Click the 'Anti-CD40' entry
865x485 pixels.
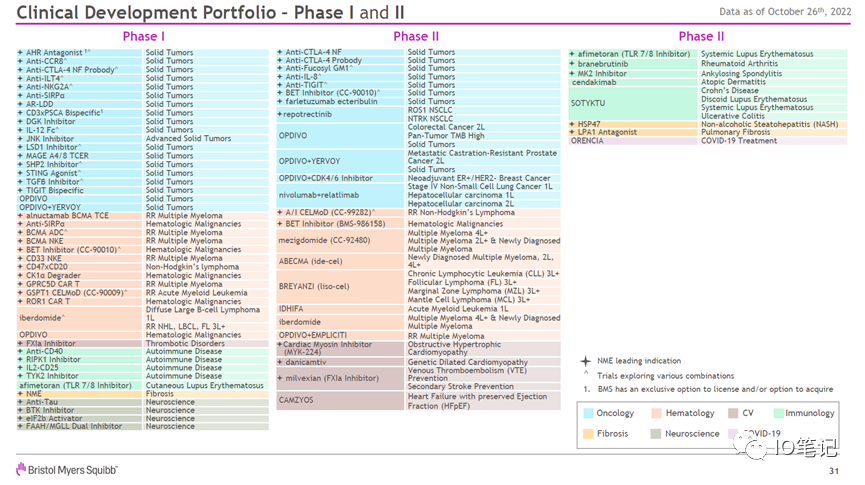(45, 351)
